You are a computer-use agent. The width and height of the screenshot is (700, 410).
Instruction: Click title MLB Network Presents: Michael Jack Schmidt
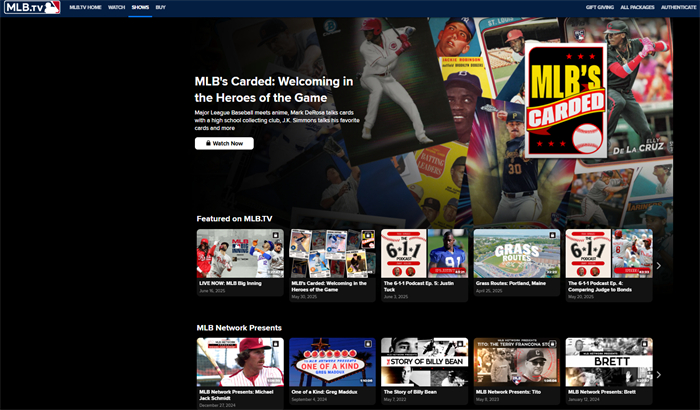236,395
